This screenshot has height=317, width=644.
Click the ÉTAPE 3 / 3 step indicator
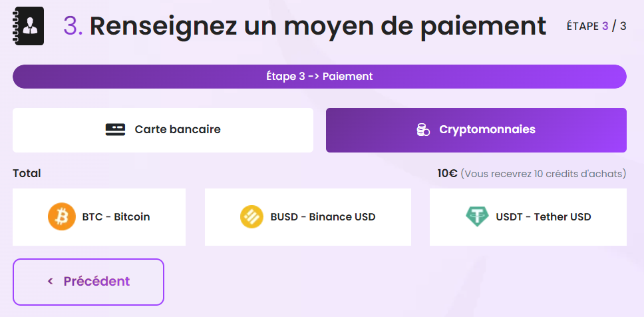click(x=596, y=27)
